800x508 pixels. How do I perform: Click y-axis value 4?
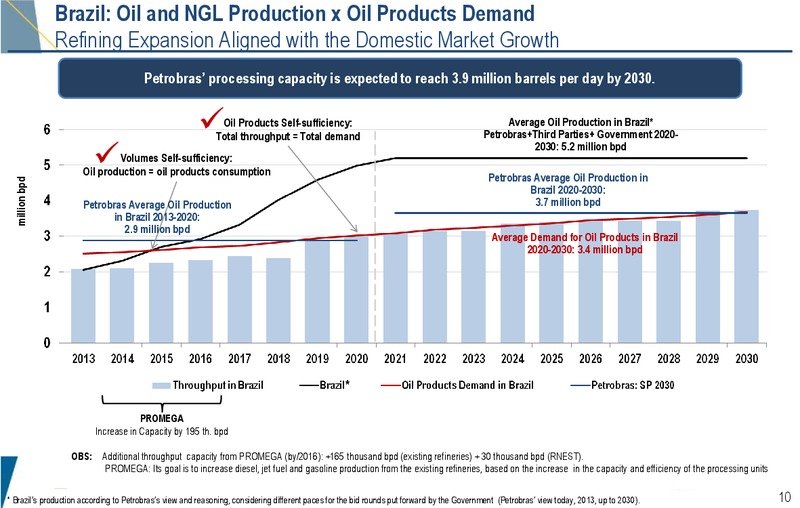[47, 200]
